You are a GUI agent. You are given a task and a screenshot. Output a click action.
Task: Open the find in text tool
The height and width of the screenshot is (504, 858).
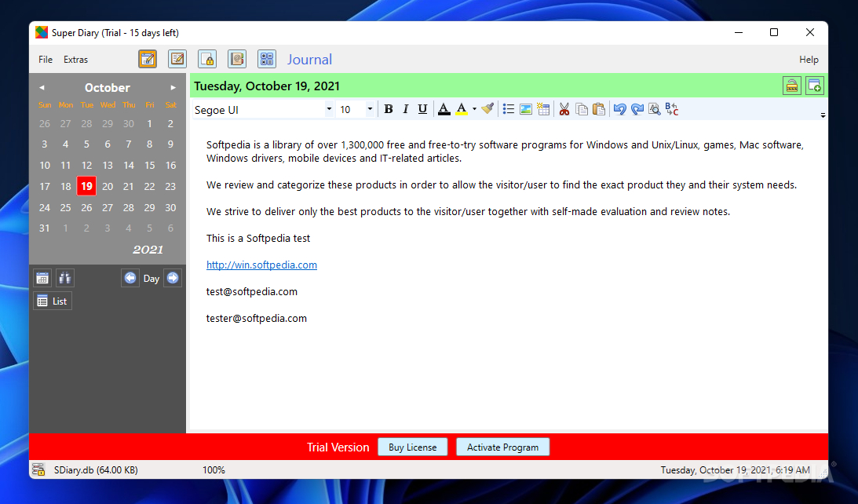point(655,109)
